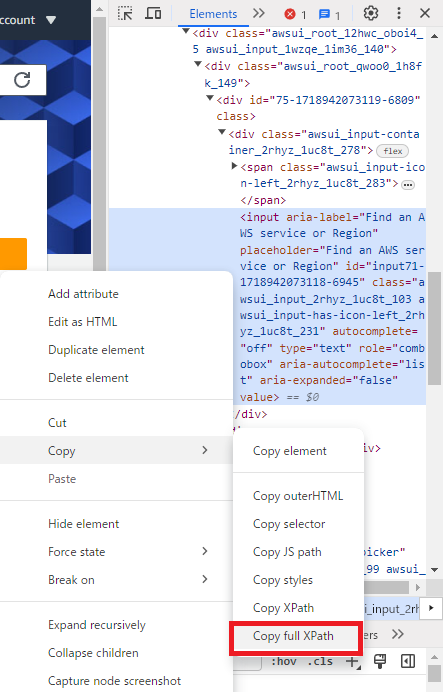
Task: Click the flex badge on input-container
Action: pos(392,151)
